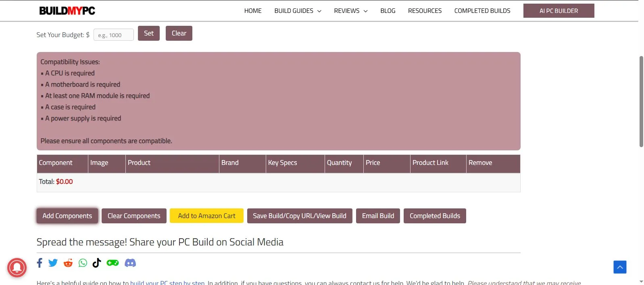Image resolution: width=644 pixels, height=285 pixels.
Task: Focus the budget amount input field
Action: pos(114,35)
